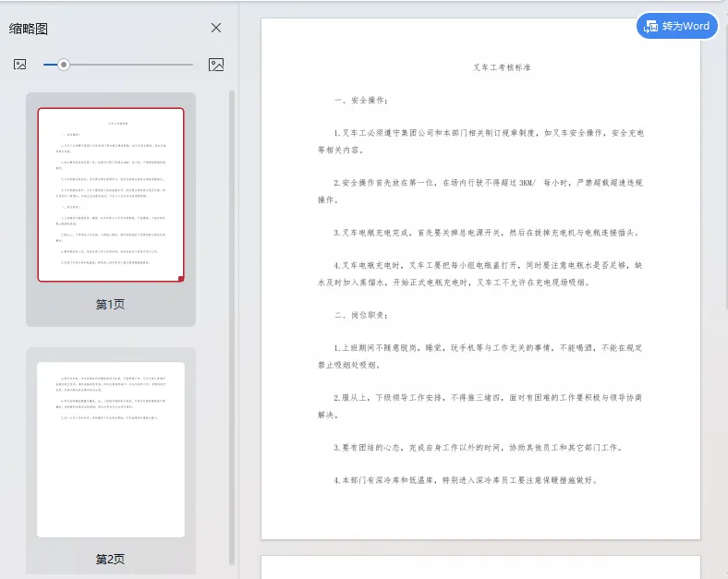Close the 缩略图 thumbnail panel
The width and height of the screenshot is (728, 579).
[216, 28]
